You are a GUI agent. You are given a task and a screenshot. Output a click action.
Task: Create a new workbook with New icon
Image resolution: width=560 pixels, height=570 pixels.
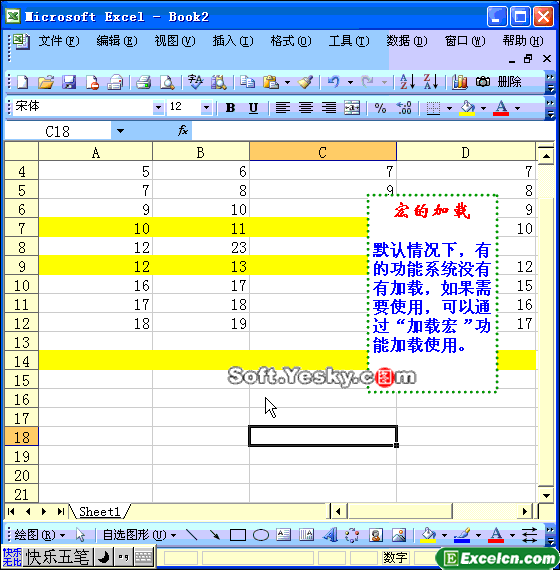point(22,82)
